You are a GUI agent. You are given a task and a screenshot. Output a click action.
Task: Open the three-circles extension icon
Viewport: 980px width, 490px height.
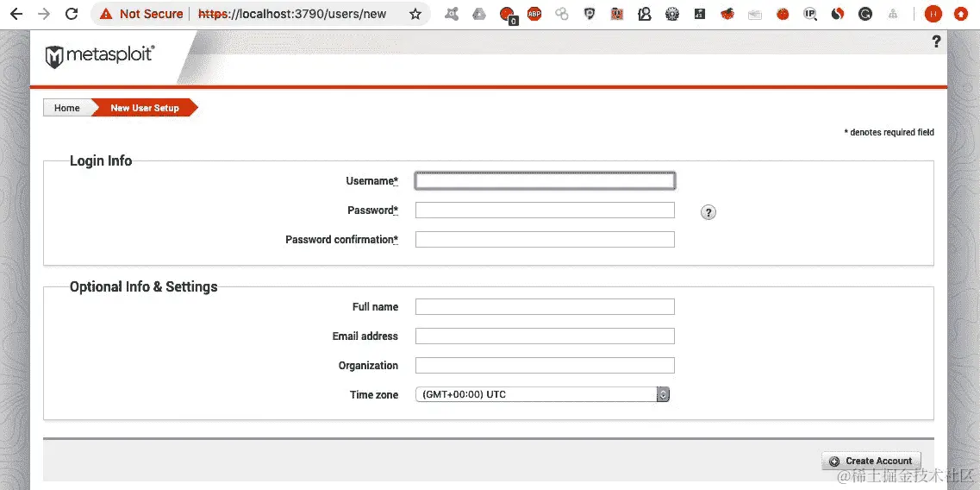pyautogui.click(x=562, y=14)
